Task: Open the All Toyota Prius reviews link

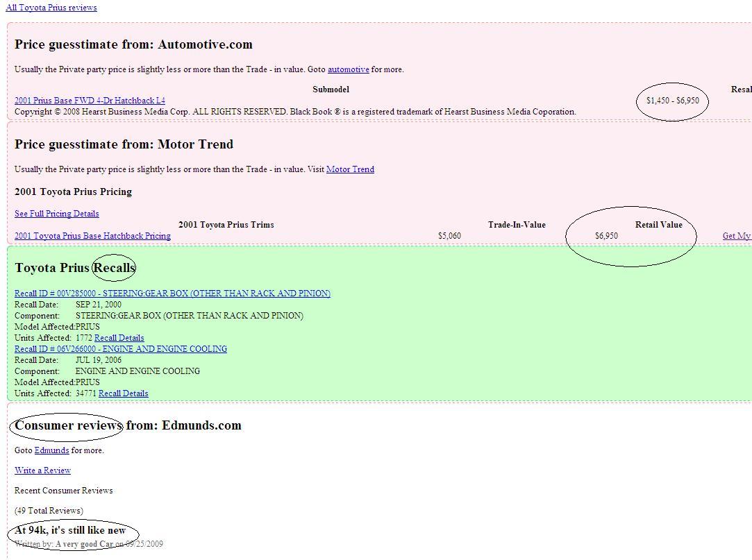Action: (51, 8)
